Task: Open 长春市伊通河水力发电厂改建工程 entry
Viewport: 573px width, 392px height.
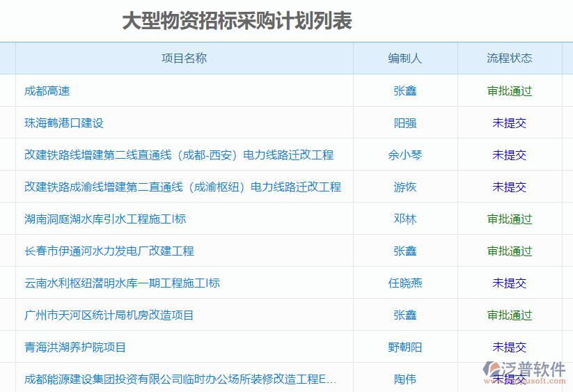Action: [x=109, y=251]
